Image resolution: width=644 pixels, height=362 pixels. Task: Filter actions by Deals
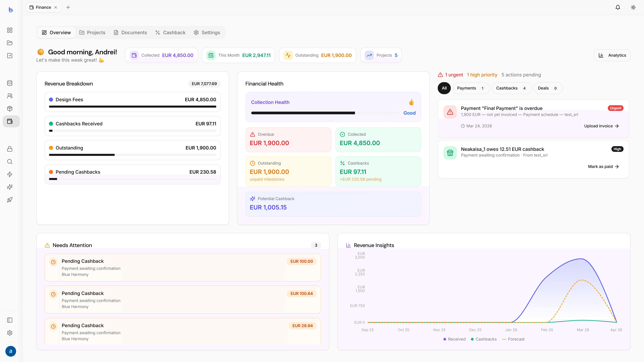[x=548, y=88]
